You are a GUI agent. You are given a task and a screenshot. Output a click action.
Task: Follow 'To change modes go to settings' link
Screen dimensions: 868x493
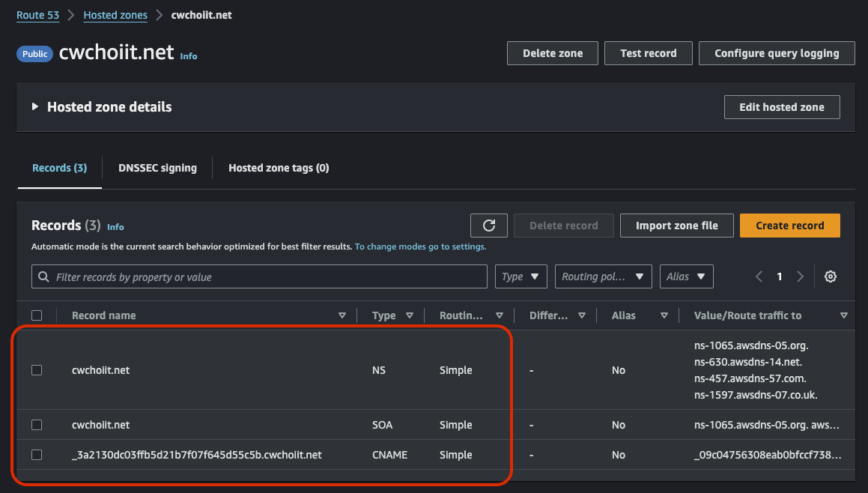pos(421,246)
